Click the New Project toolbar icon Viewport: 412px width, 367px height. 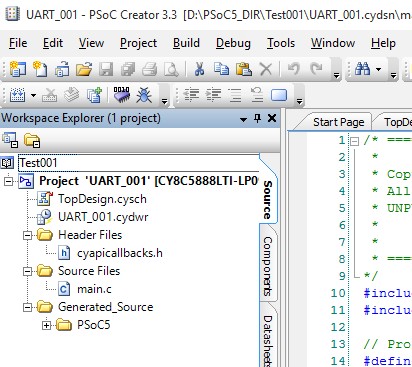click(x=18, y=69)
